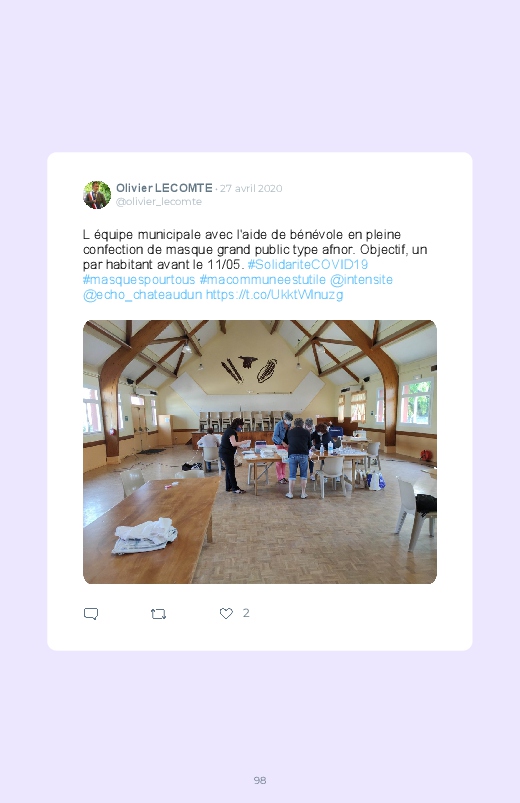Open the #macommuneestutile hashtag
The height and width of the screenshot is (803, 520).
262,280
